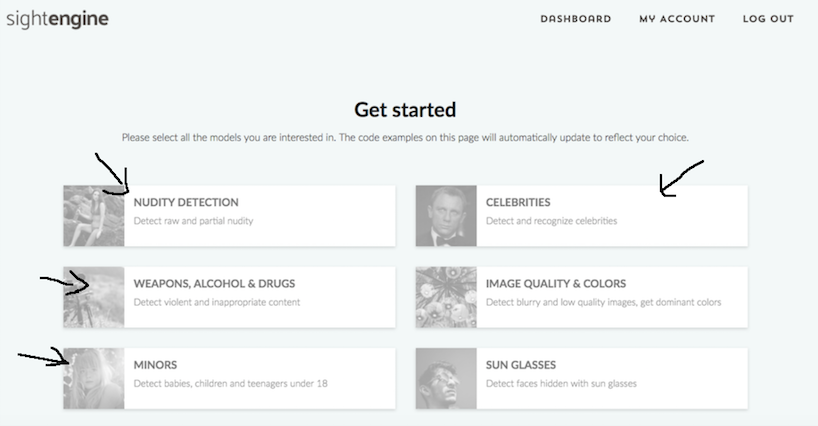Select the Minors model thumbnail
This screenshot has width=818, height=426.
coord(94,378)
